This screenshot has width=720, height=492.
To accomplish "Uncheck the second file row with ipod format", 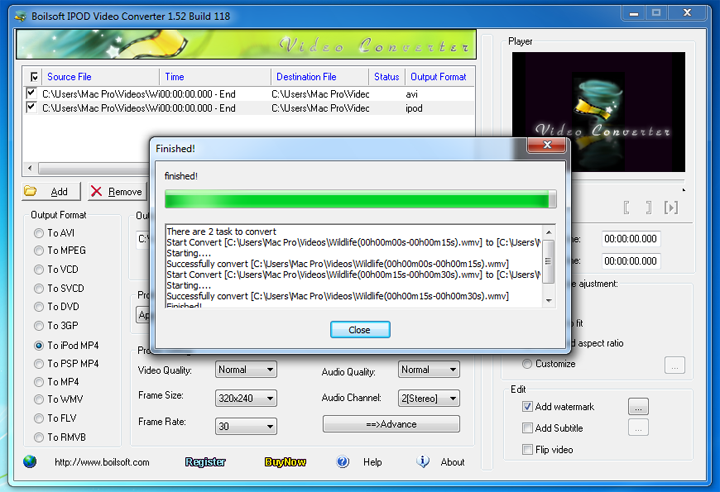I will (31, 107).
